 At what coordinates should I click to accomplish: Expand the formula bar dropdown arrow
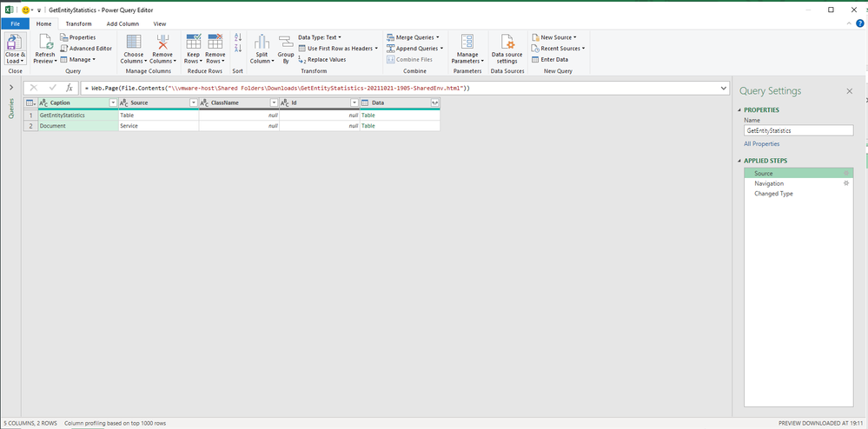[x=724, y=88]
